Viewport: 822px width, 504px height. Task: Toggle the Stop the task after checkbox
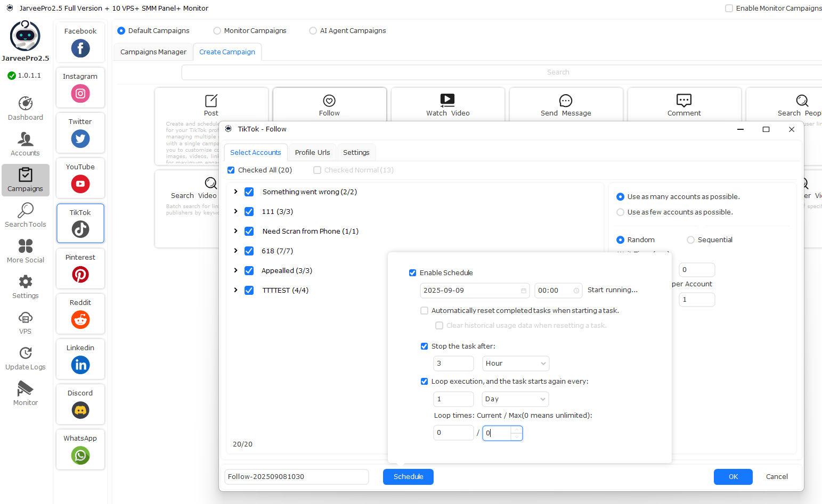click(425, 346)
